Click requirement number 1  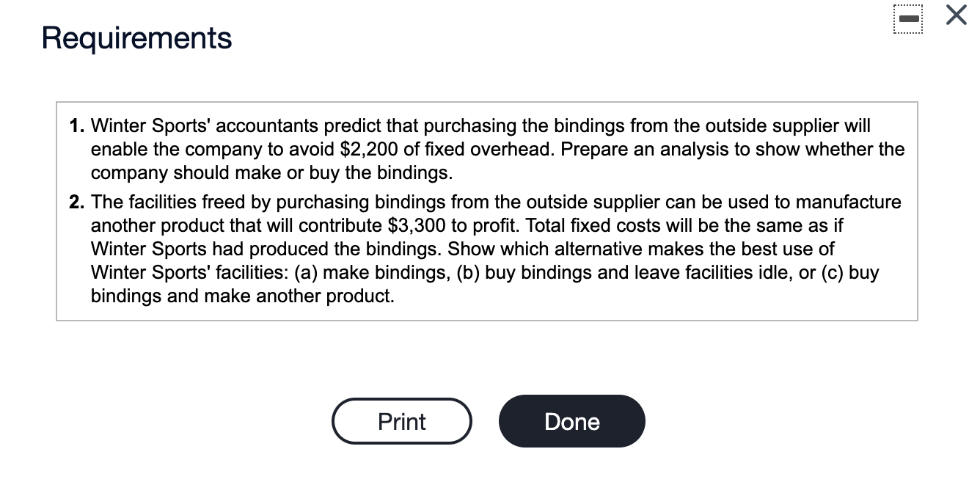coord(76,125)
